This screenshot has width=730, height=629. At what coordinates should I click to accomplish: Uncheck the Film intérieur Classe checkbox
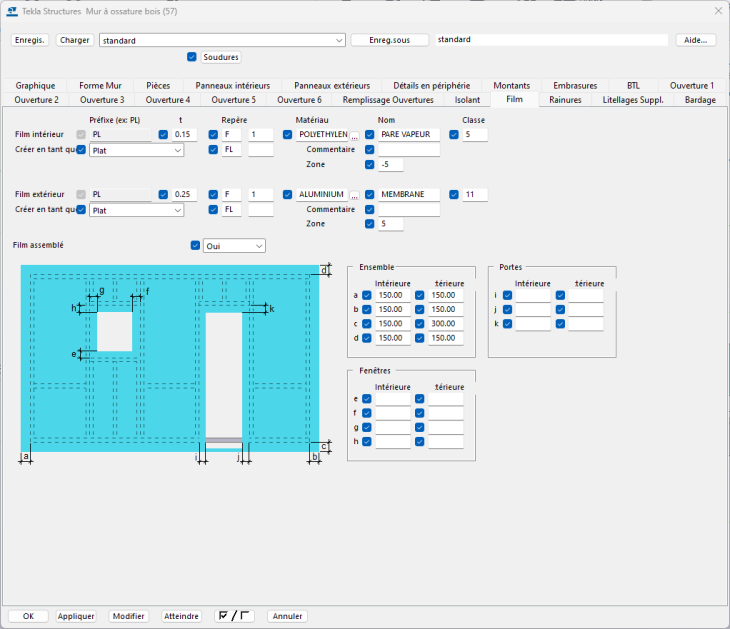(x=454, y=135)
